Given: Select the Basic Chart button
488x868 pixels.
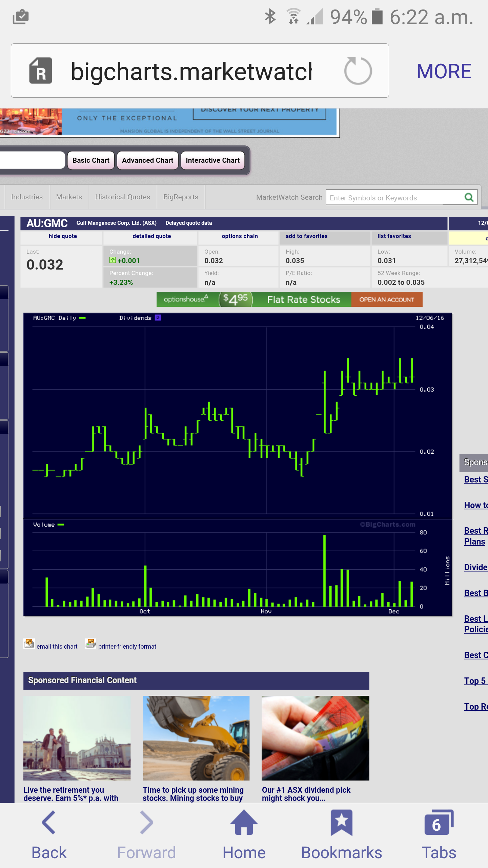Looking at the screenshot, I should pyautogui.click(x=91, y=160).
